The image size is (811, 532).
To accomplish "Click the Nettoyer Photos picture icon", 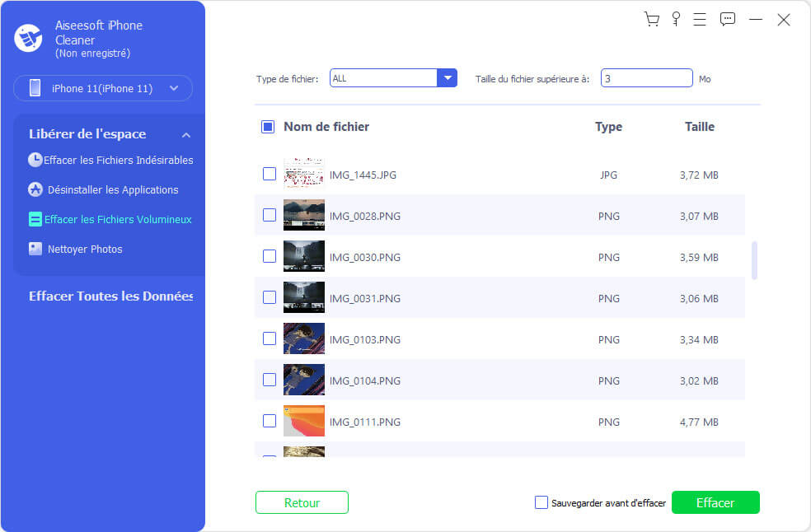I will click(x=35, y=249).
